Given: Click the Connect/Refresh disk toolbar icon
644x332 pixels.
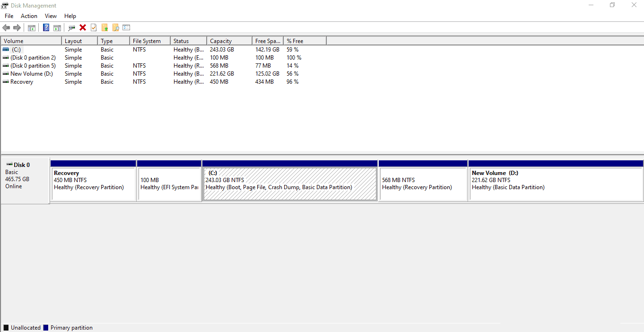Looking at the screenshot, I should pos(71,27).
